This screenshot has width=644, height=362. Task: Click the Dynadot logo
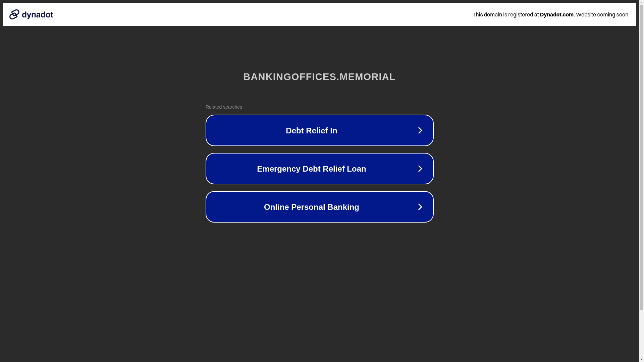click(x=31, y=14)
